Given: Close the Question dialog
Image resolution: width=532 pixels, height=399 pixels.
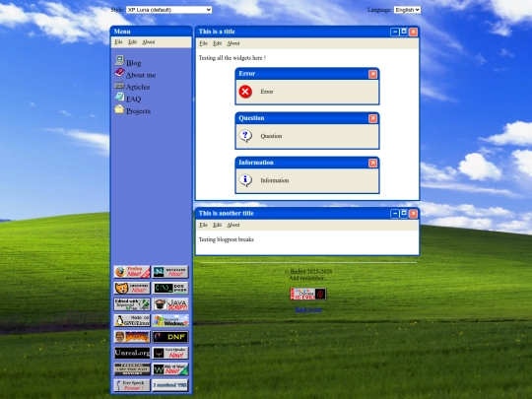Looking at the screenshot, I should click(x=372, y=118).
